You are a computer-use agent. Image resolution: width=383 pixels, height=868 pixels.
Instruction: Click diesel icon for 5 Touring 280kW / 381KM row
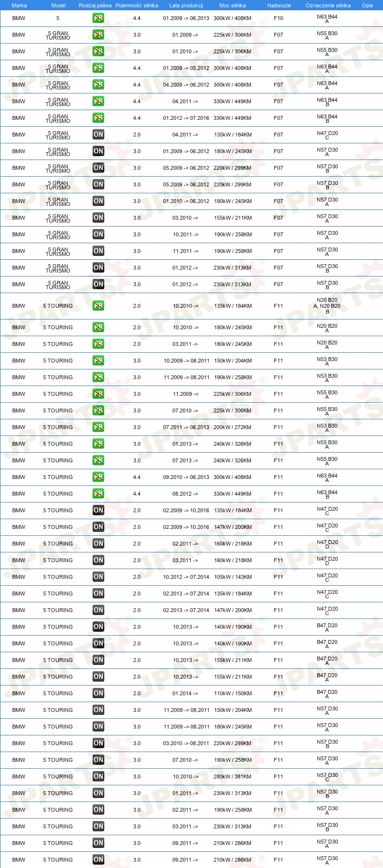tap(98, 777)
